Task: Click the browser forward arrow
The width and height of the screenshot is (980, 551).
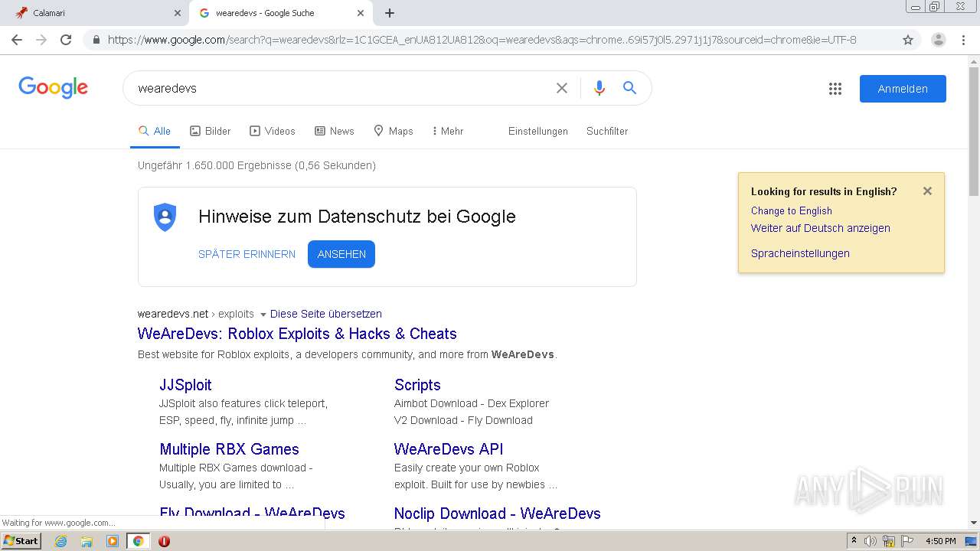Action: click(x=41, y=40)
